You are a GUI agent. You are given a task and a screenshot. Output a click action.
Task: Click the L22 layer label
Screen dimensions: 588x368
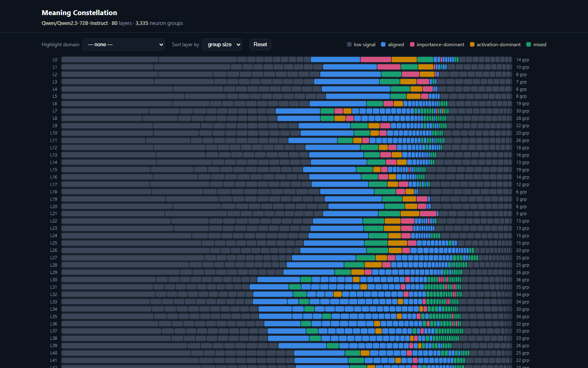(x=53, y=221)
